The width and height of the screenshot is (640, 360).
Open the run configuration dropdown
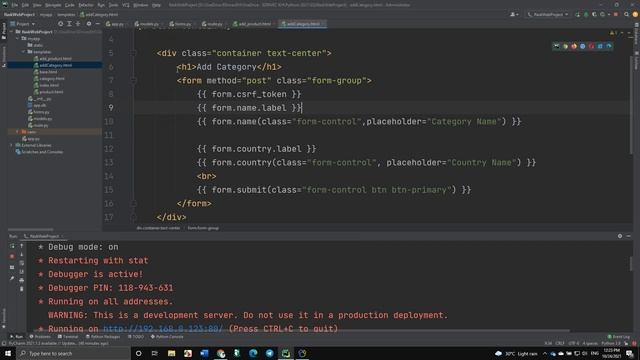click(x=548, y=14)
